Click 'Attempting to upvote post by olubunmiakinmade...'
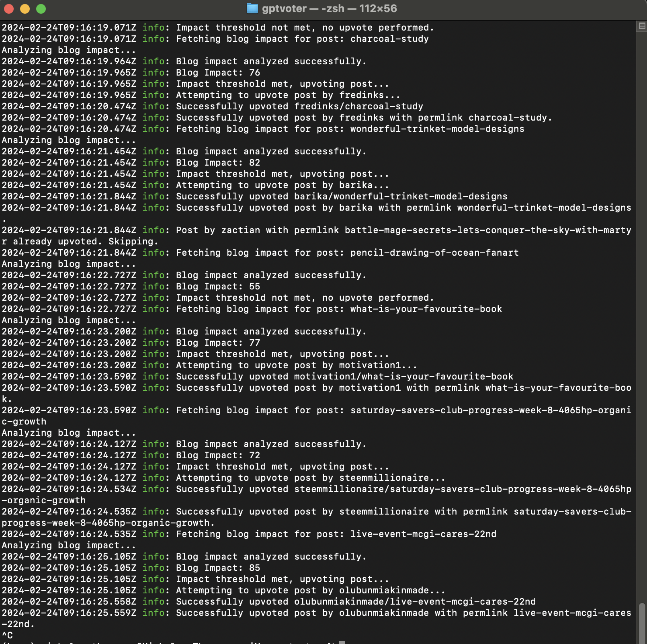 (311, 591)
